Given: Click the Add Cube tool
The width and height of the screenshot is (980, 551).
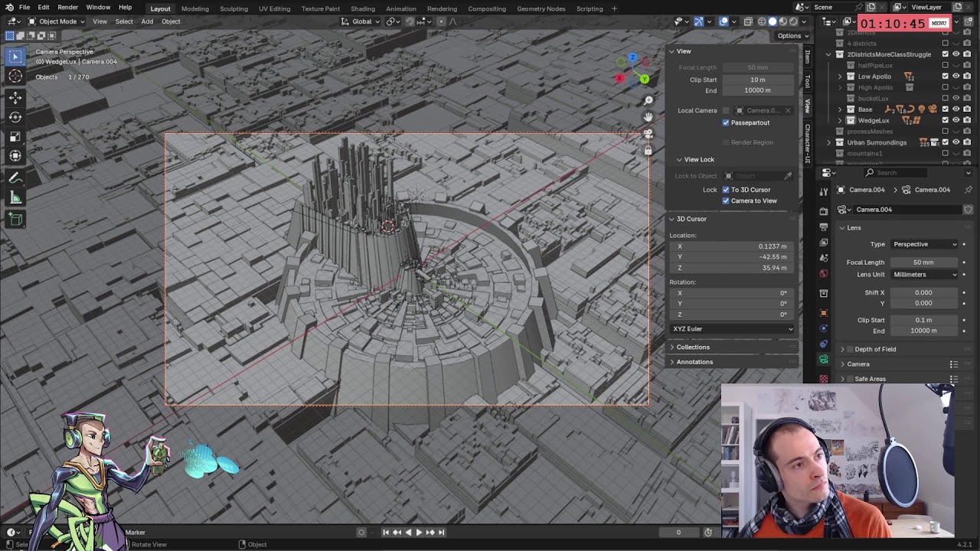Looking at the screenshot, I should click(x=15, y=220).
